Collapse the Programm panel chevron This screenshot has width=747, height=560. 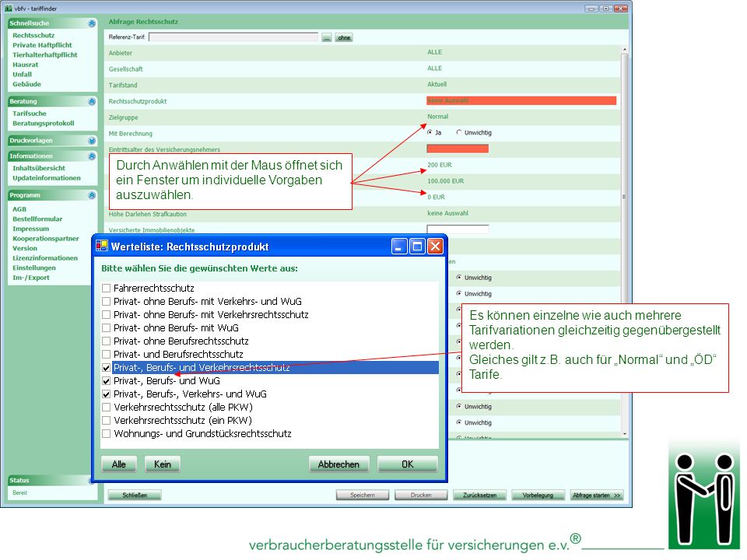[x=92, y=195]
